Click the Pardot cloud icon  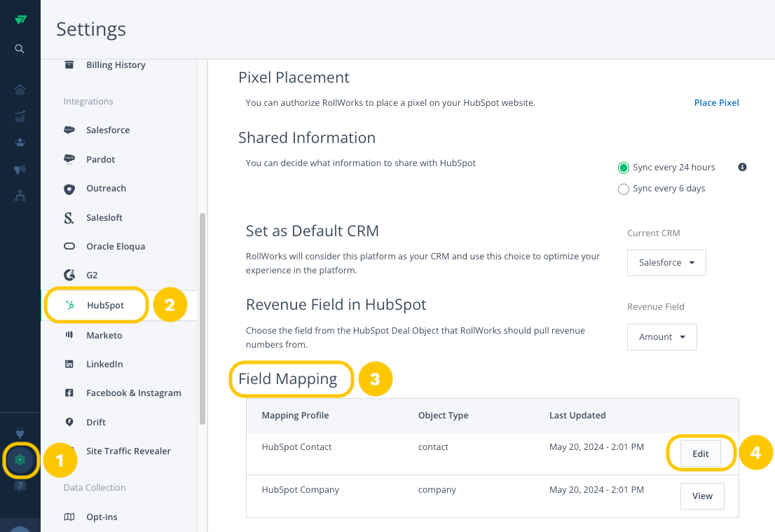click(69, 159)
